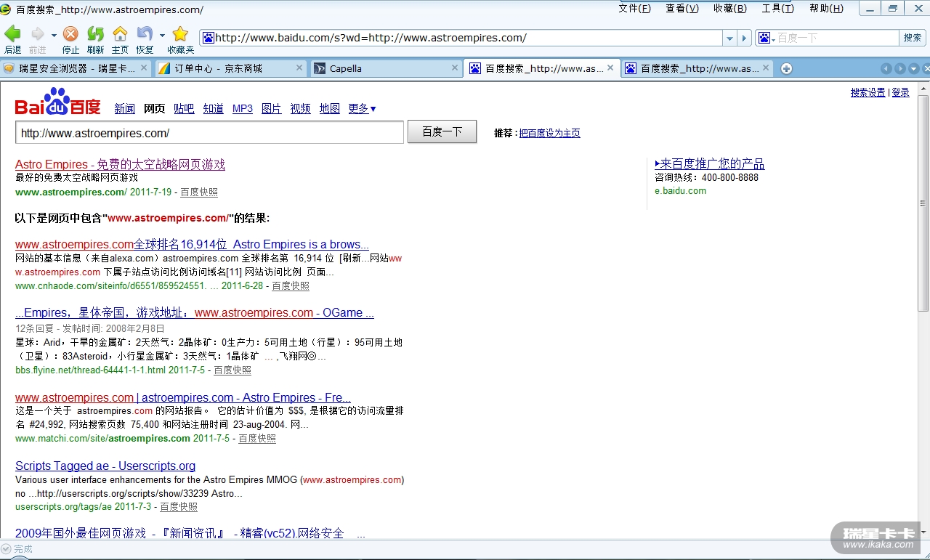Open the 帮助(H) menu
Image resolution: width=930 pixels, height=560 pixels.
coord(826,9)
